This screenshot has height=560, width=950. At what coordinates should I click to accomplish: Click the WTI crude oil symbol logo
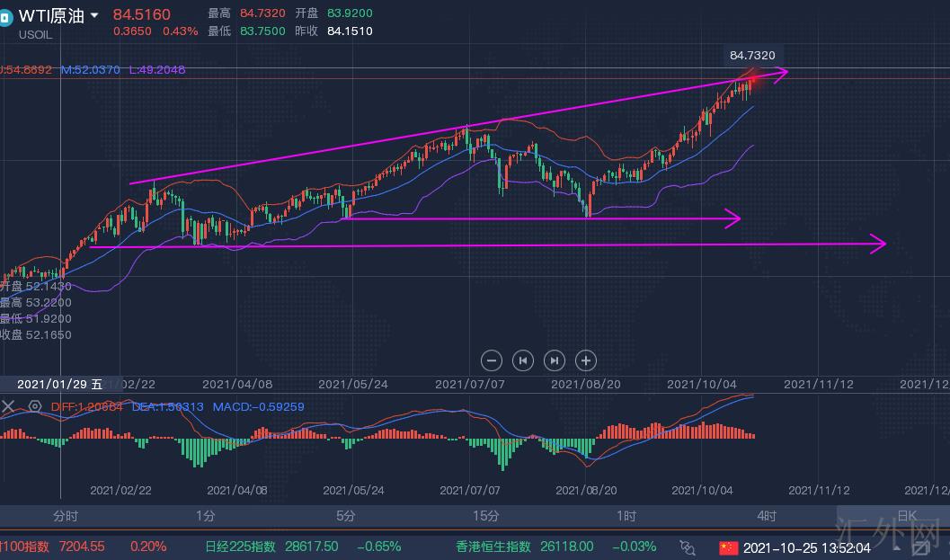click(x=5, y=17)
